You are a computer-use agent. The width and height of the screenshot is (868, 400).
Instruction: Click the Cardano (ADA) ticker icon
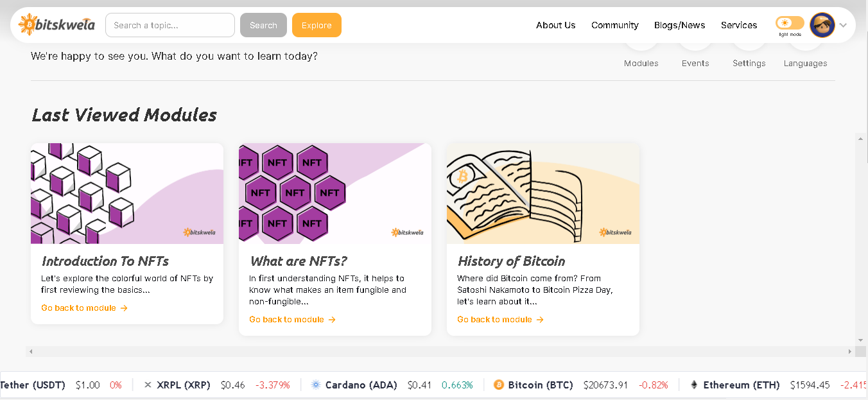(x=316, y=385)
